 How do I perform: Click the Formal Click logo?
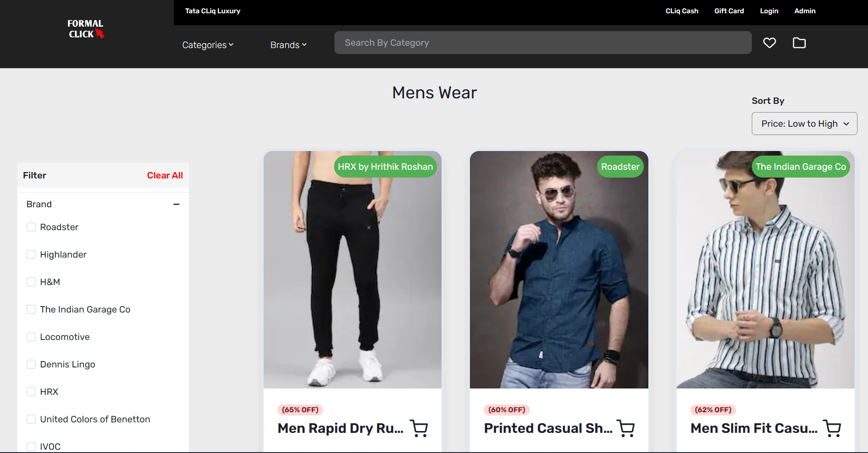(x=86, y=29)
